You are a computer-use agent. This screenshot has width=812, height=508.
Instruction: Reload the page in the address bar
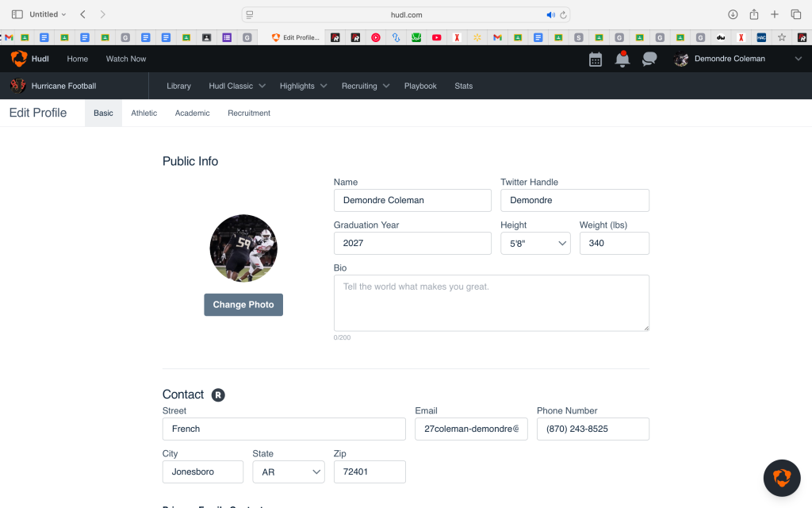[564, 14]
